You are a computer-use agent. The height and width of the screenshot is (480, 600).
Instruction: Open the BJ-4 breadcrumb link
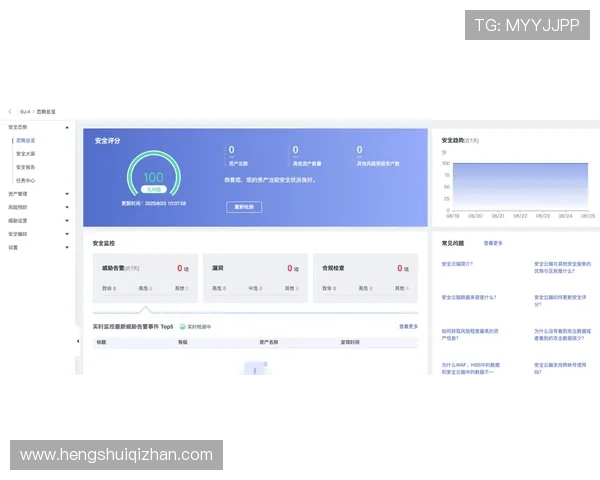pyautogui.click(x=25, y=112)
